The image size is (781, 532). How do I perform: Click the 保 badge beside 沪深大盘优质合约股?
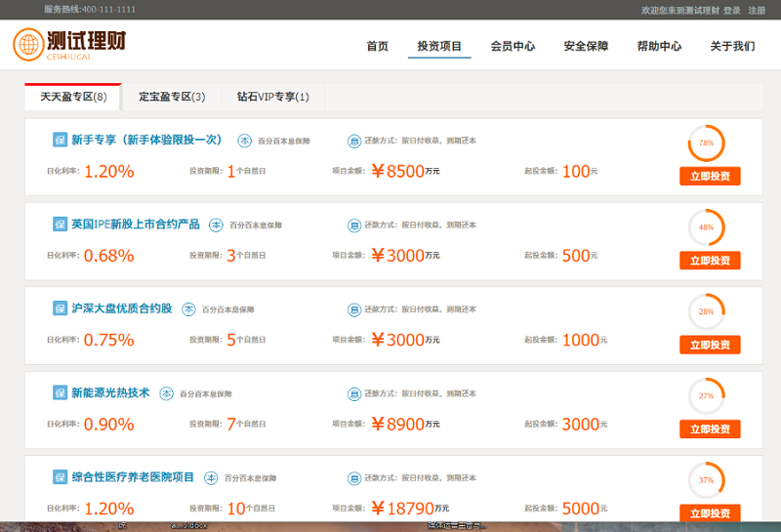coord(60,308)
